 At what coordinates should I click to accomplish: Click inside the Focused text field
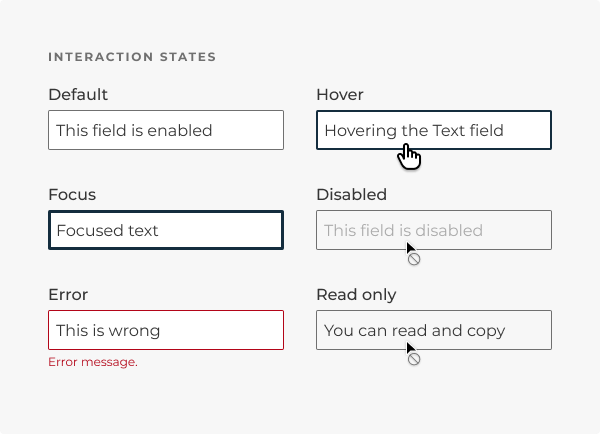point(166,230)
